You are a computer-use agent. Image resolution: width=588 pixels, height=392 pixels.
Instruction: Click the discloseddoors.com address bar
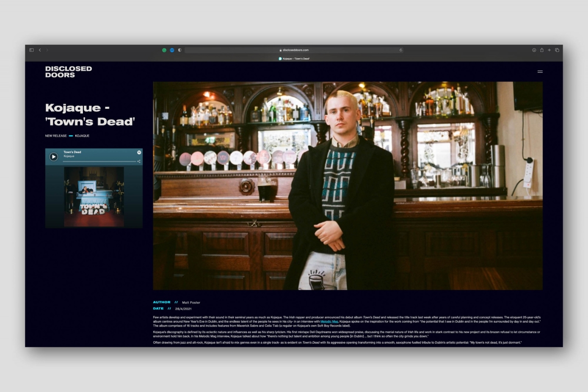(x=295, y=50)
